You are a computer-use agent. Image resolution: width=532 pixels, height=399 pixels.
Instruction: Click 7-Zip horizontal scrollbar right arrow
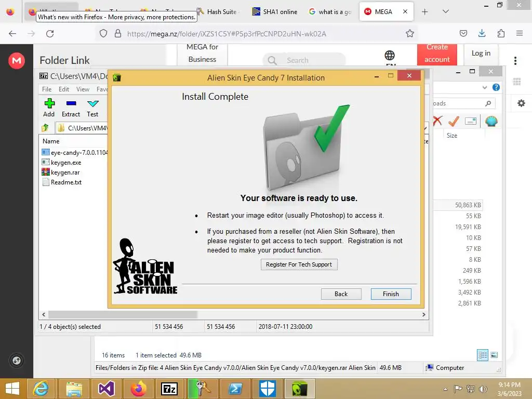424,314
